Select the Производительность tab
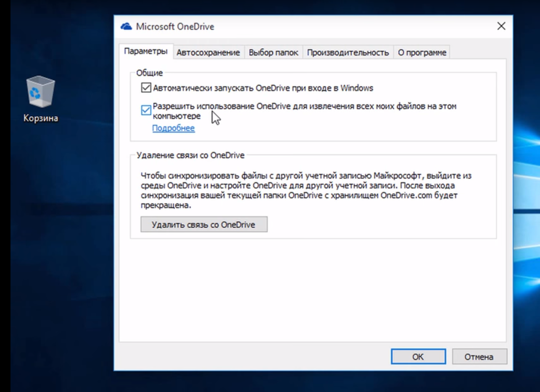This screenshot has width=540, height=392. pos(348,52)
